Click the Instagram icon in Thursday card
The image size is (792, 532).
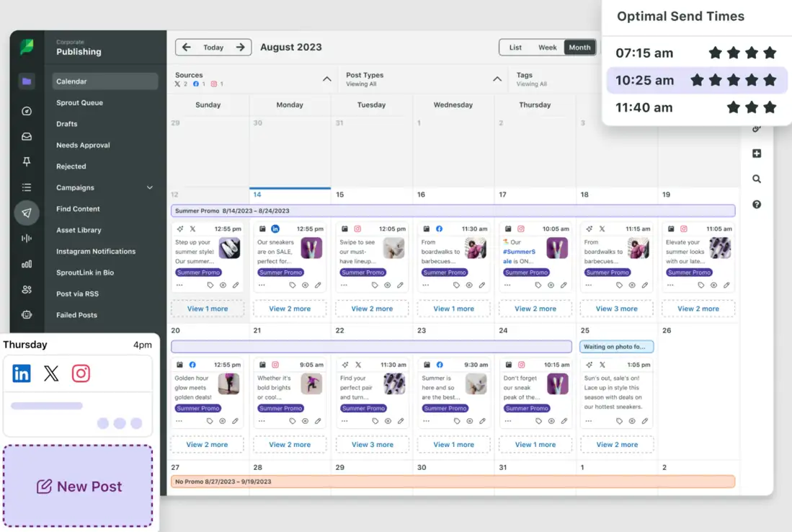81,373
